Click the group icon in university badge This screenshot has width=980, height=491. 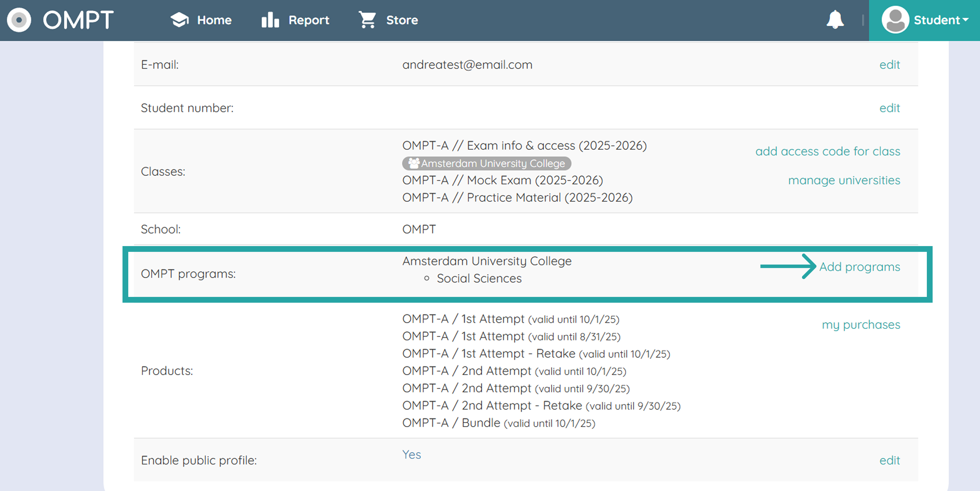point(413,163)
